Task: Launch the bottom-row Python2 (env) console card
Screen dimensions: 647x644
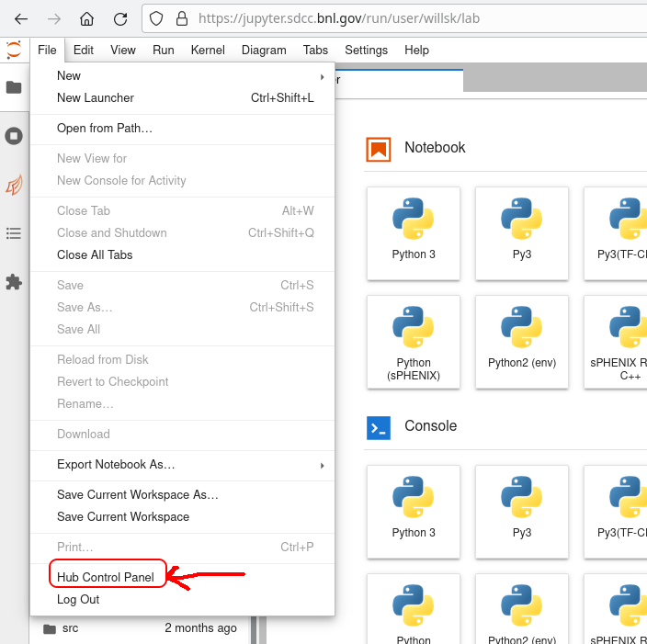Action: (522, 609)
